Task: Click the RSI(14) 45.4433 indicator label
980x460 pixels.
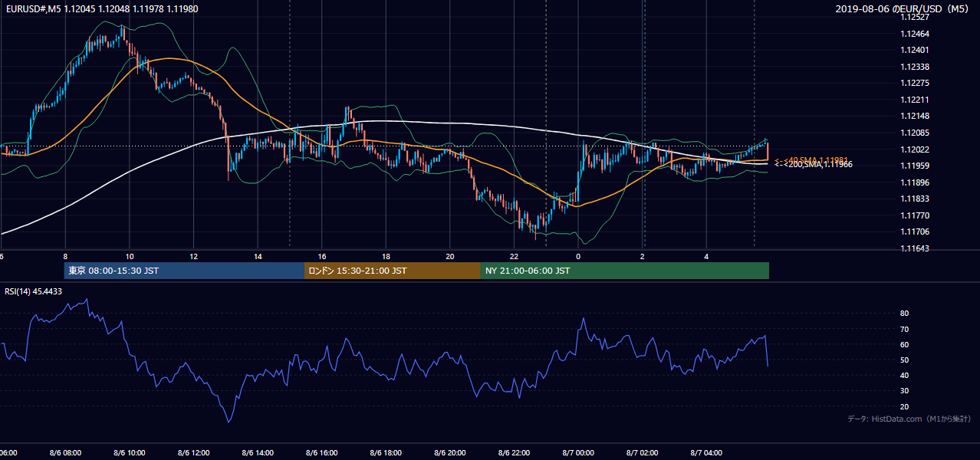Action: [x=34, y=291]
